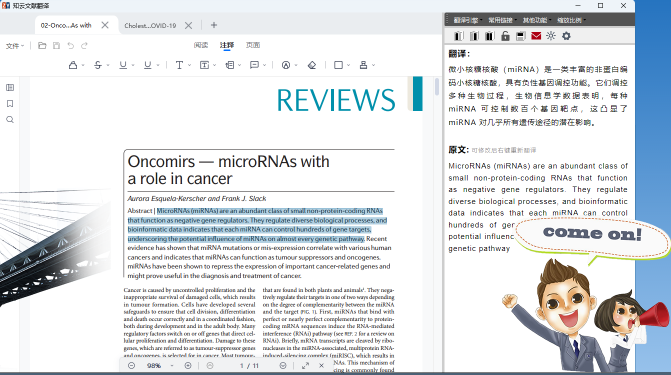Click the zoom in plus button

(x=188, y=366)
